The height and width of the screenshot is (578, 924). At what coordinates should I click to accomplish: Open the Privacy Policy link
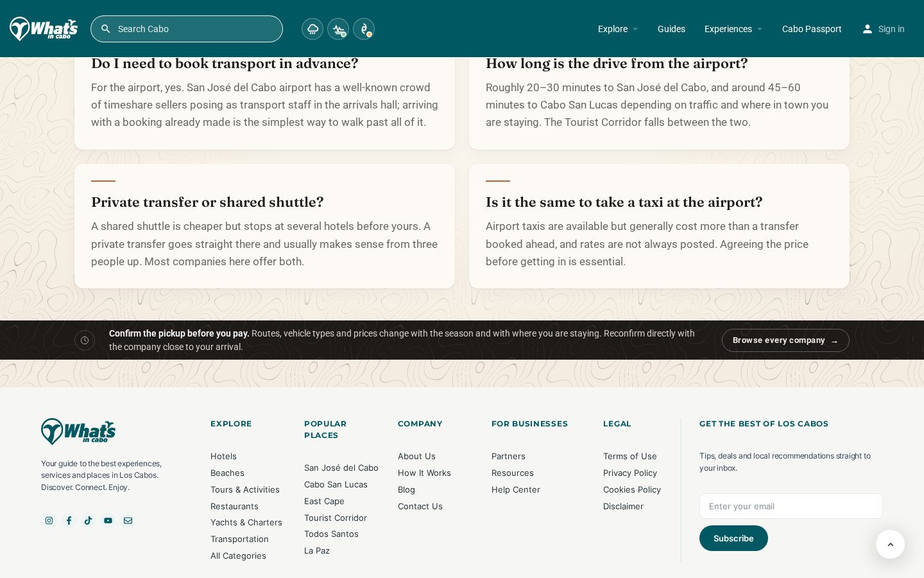pos(630,473)
